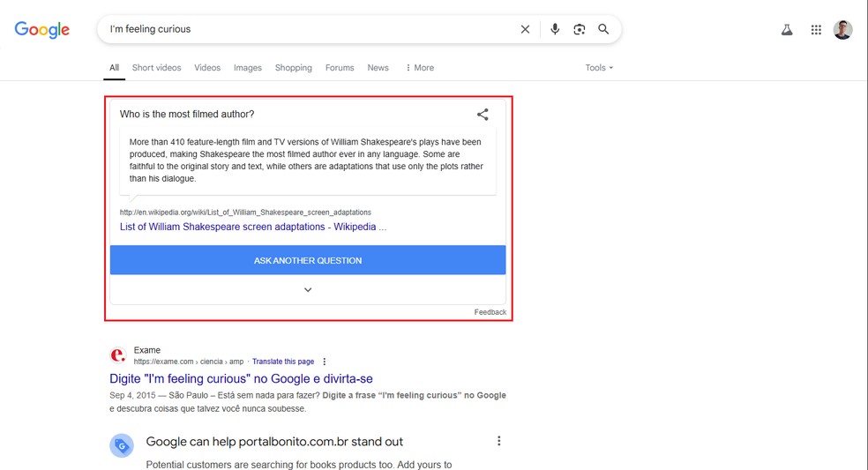Start voice search with microphone icon

(x=555, y=29)
